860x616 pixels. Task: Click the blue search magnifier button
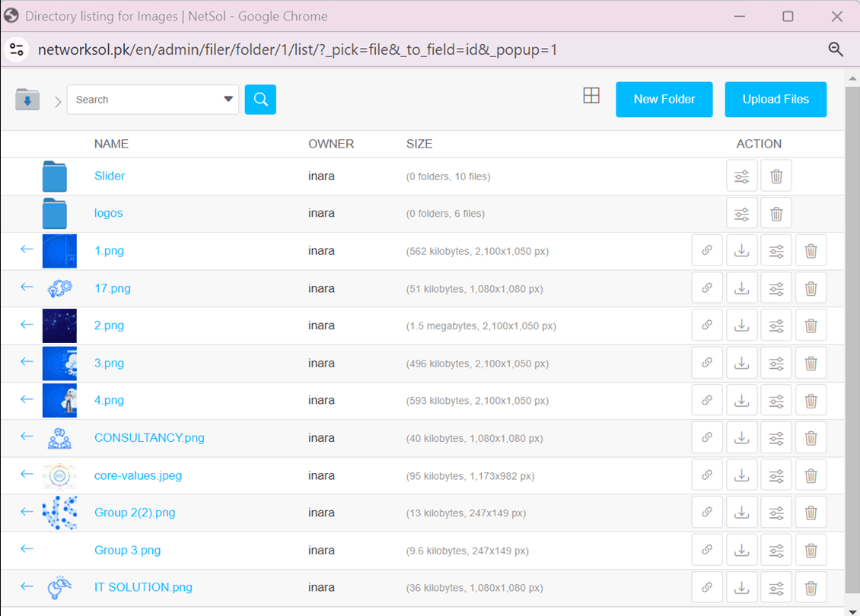(260, 99)
